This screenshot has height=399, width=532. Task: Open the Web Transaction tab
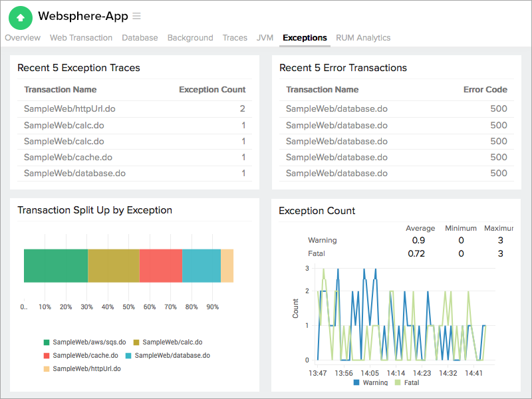point(81,38)
